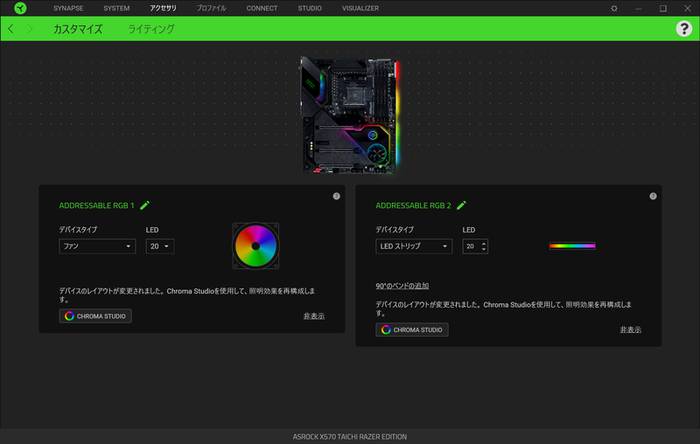Click the Razer logo icon

click(x=20, y=8)
